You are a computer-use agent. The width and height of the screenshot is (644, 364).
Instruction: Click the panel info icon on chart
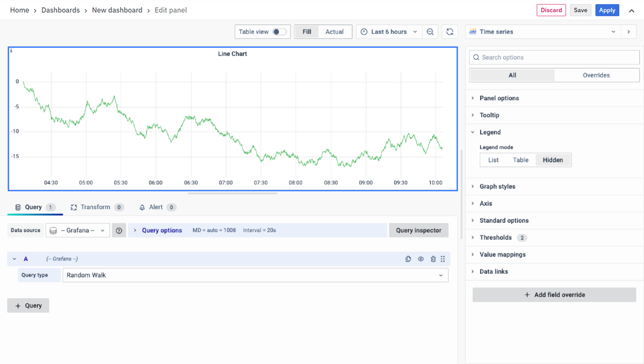(11, 51)
